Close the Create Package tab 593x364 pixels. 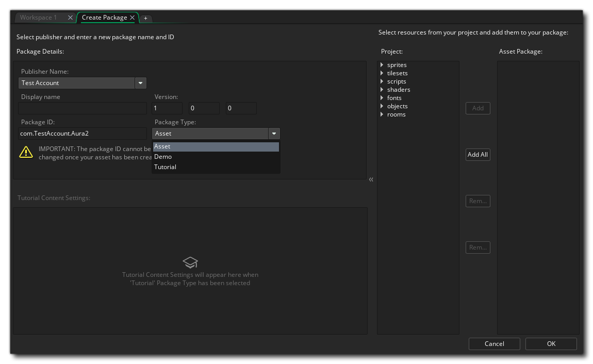point(133,18)
